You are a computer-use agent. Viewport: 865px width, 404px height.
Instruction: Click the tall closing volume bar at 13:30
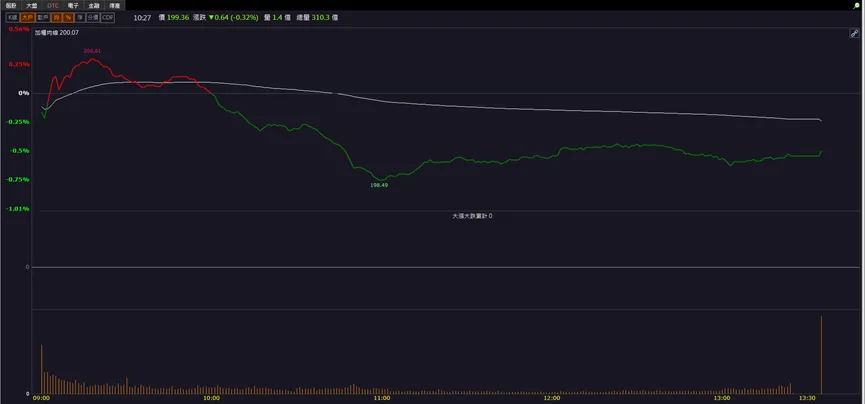821,355
